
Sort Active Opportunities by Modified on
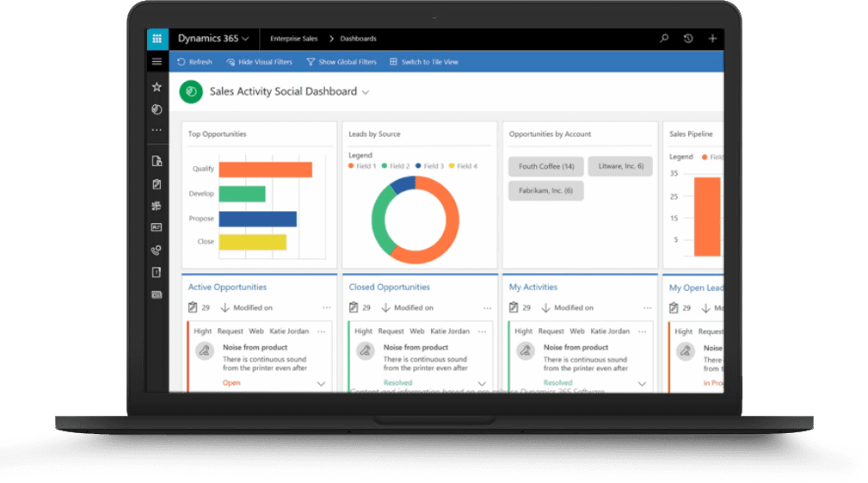[x=247, y=307]
